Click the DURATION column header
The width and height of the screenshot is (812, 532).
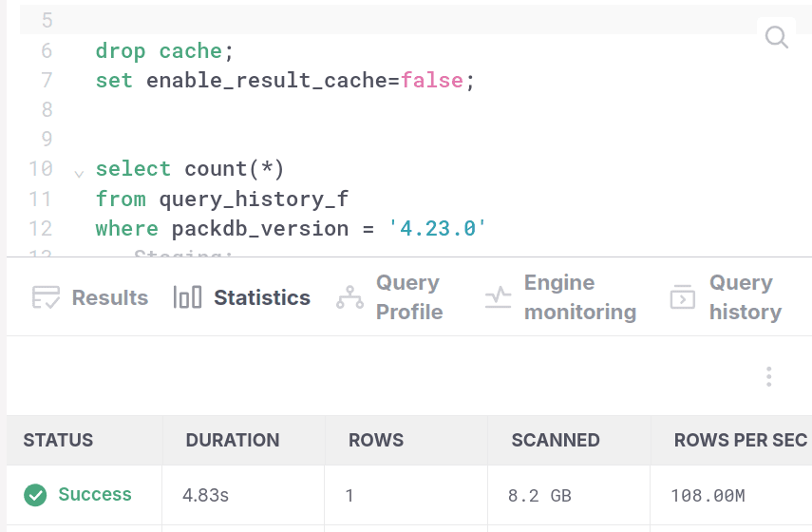(233, 440)
